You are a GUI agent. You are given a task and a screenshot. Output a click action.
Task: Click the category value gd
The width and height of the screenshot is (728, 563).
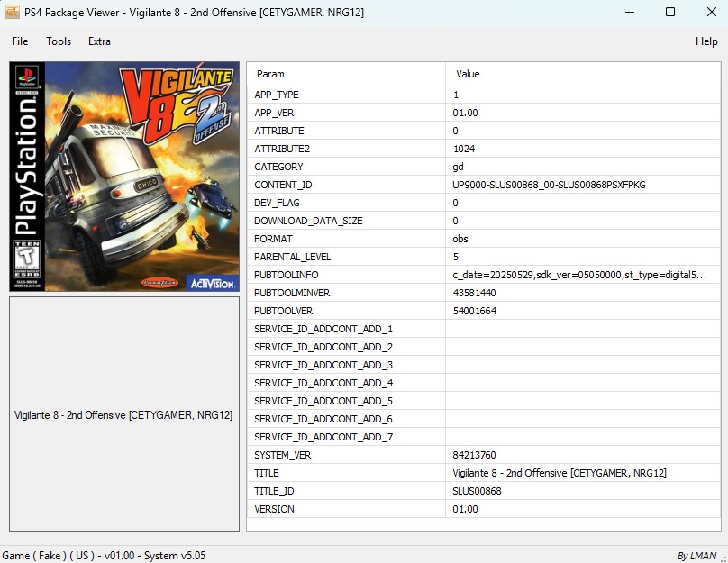(458, 167)
